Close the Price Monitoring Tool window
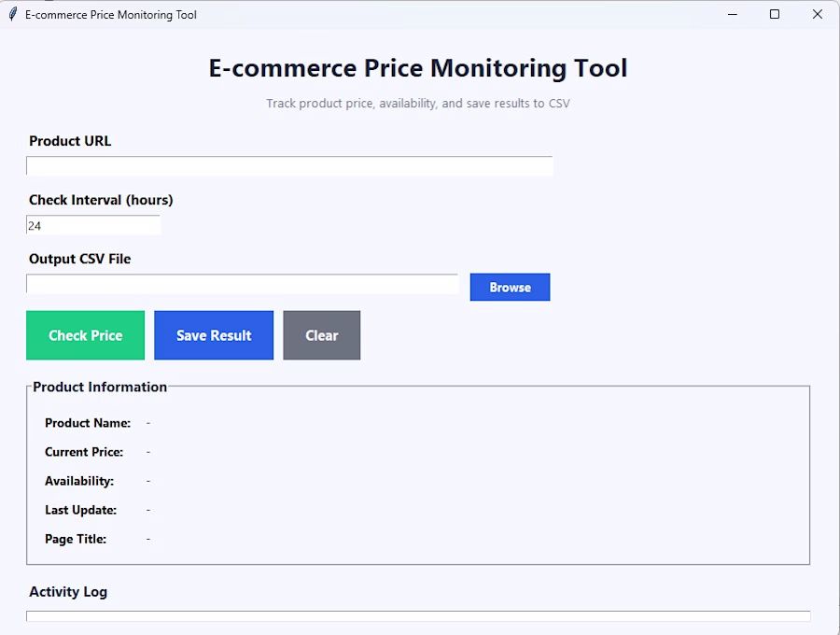 coord(818,15)
